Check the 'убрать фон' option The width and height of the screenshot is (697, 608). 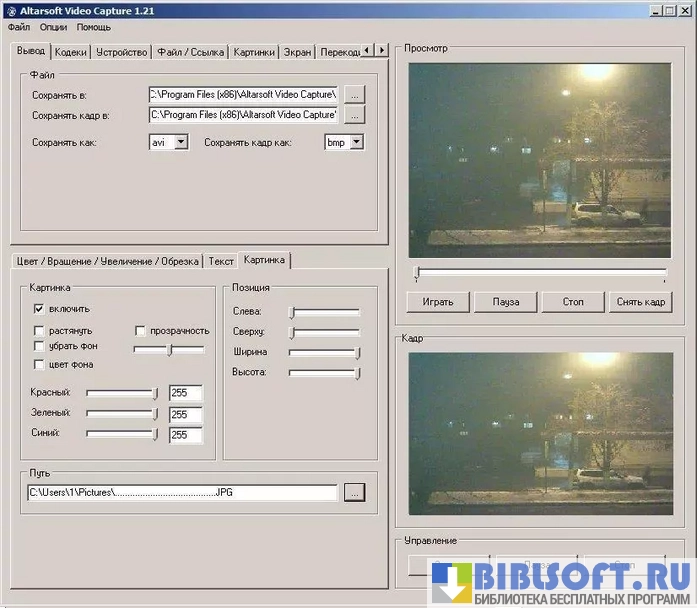pyautogui.click(x=39, y=346)
